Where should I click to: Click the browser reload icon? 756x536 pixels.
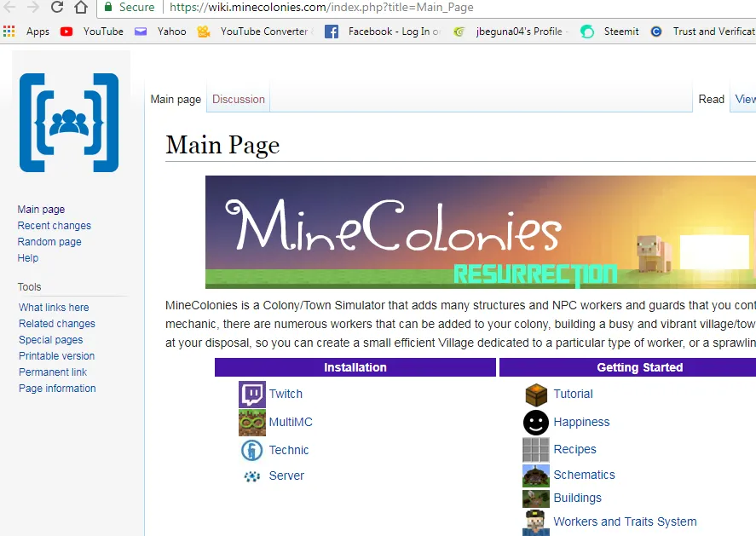(x=57, y=7)
